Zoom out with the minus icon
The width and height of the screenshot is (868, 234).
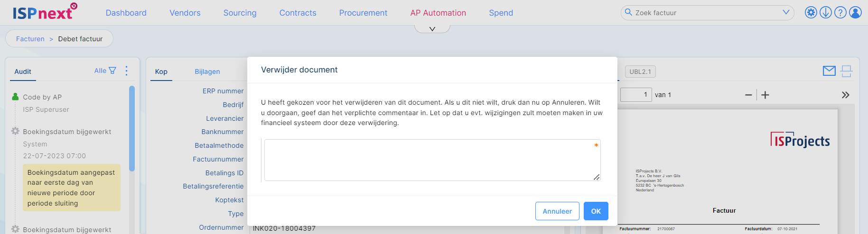(x=748, y=95)
